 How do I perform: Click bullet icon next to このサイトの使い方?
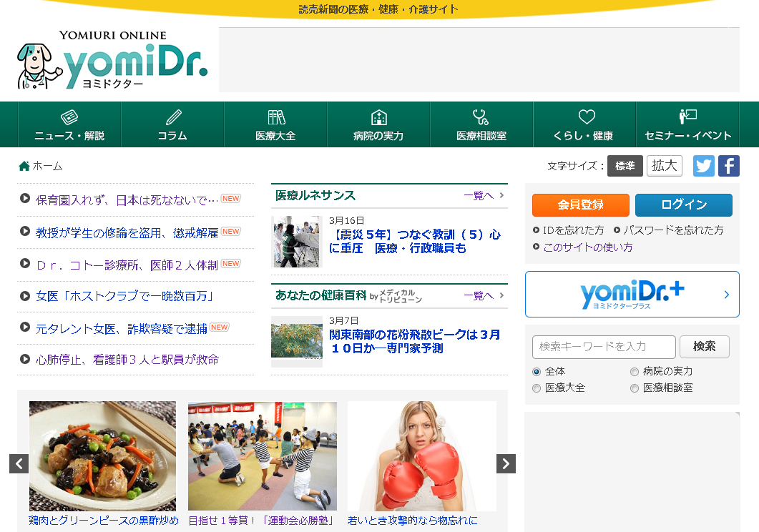[536, 247]
